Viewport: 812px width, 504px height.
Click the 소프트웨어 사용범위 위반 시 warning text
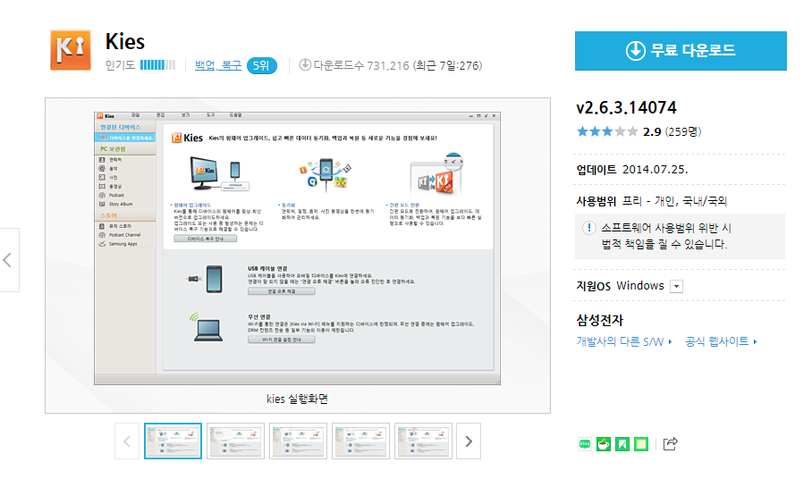666,228
